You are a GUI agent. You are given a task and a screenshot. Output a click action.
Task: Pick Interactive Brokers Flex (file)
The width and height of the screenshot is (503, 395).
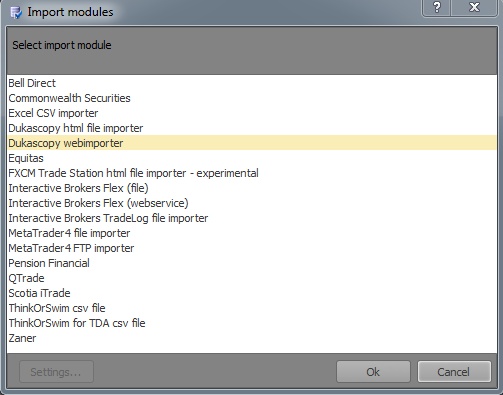tap(252, 188)
